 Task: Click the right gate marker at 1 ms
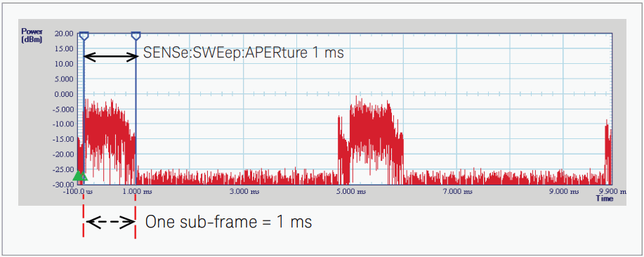pyautogui.click(x=136, y=36)
